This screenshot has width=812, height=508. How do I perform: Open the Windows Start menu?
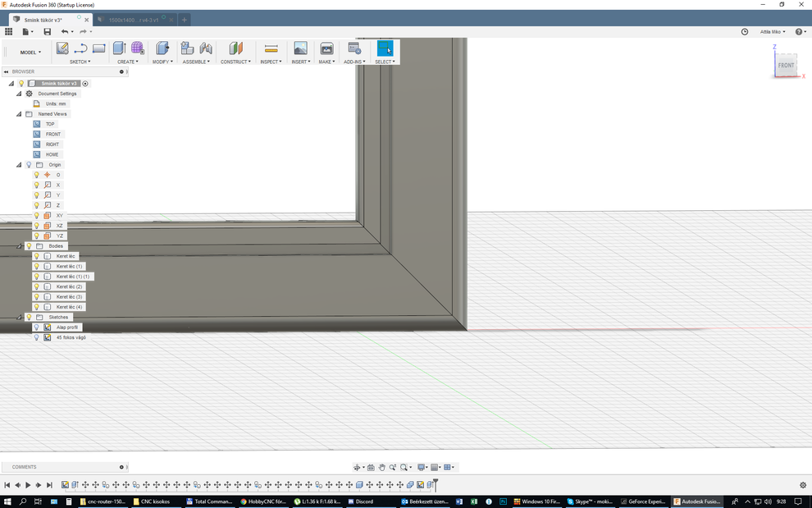pos(7,501)
